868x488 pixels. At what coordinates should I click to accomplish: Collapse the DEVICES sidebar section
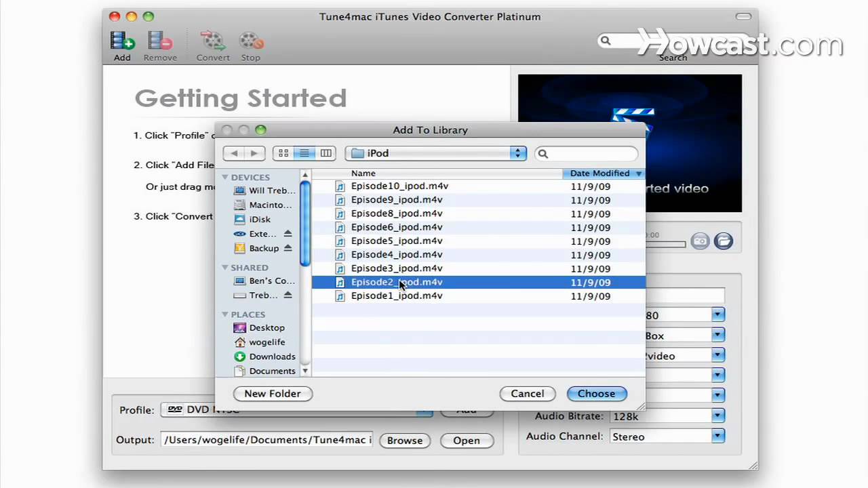point(225,178)
